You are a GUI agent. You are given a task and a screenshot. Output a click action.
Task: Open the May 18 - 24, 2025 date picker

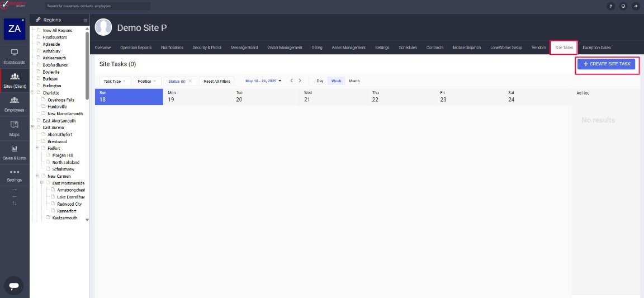[x=263, y=81]
